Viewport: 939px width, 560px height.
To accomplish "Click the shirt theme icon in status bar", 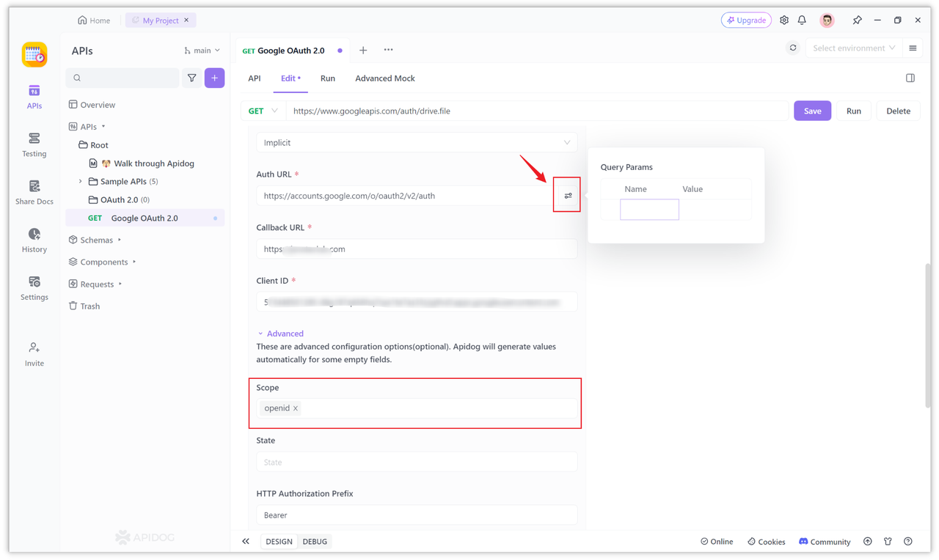I will [888, 542].
